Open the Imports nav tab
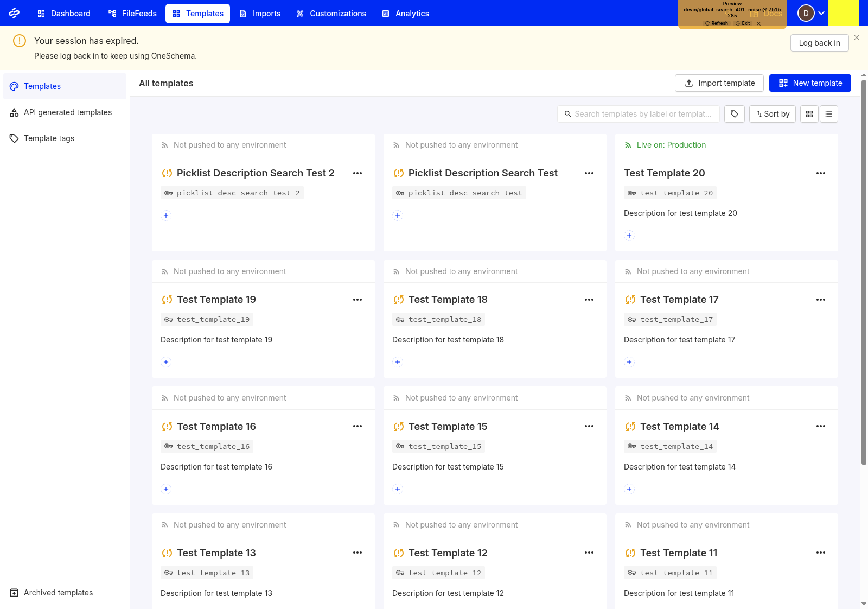The width and height of the screenshot is (868, 609). [260, 14]
